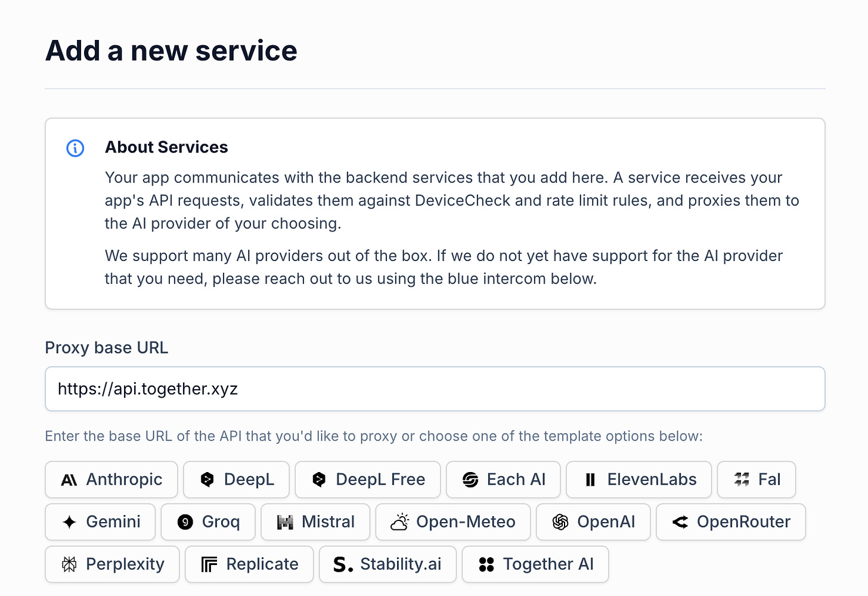Pick the Fal template label

(x=769, y=479)
